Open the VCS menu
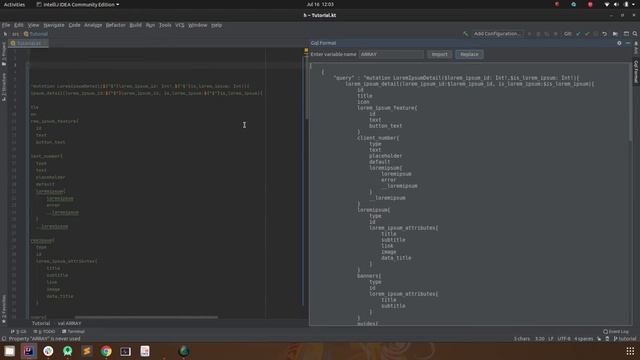 pos(180,25)
